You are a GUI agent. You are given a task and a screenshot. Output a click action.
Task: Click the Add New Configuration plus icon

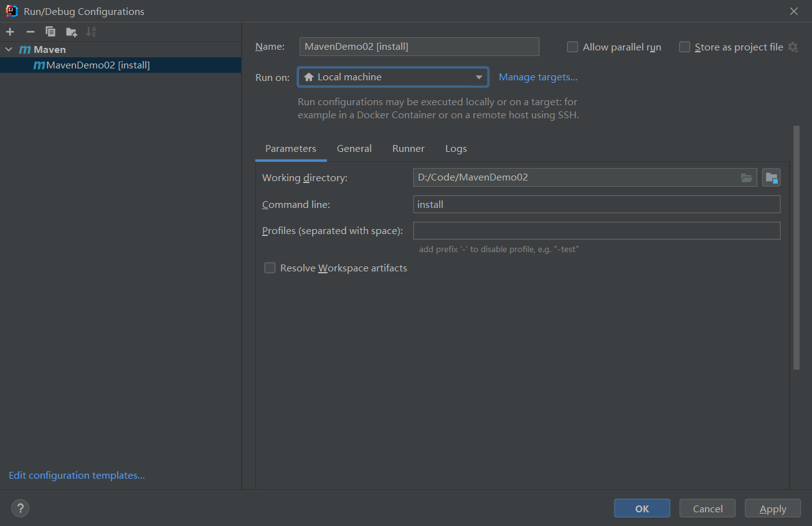point(10,32)
